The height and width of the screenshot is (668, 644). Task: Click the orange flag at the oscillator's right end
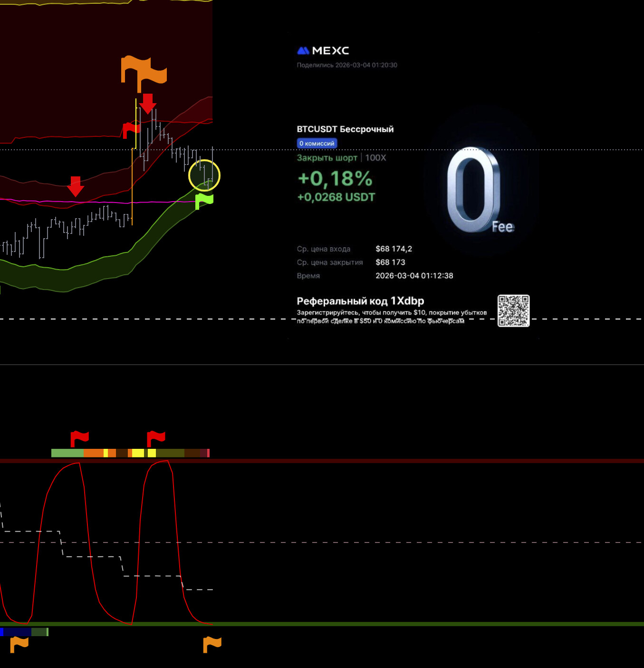[212, 645]
